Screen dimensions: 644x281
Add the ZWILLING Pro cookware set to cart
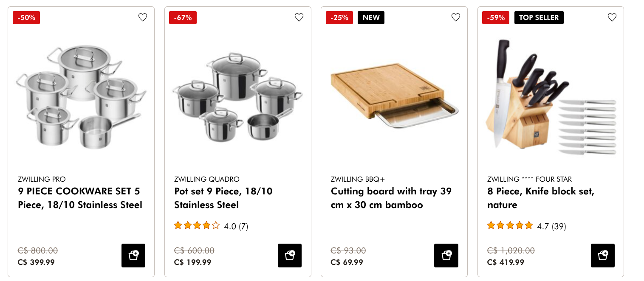click(133, 256)
